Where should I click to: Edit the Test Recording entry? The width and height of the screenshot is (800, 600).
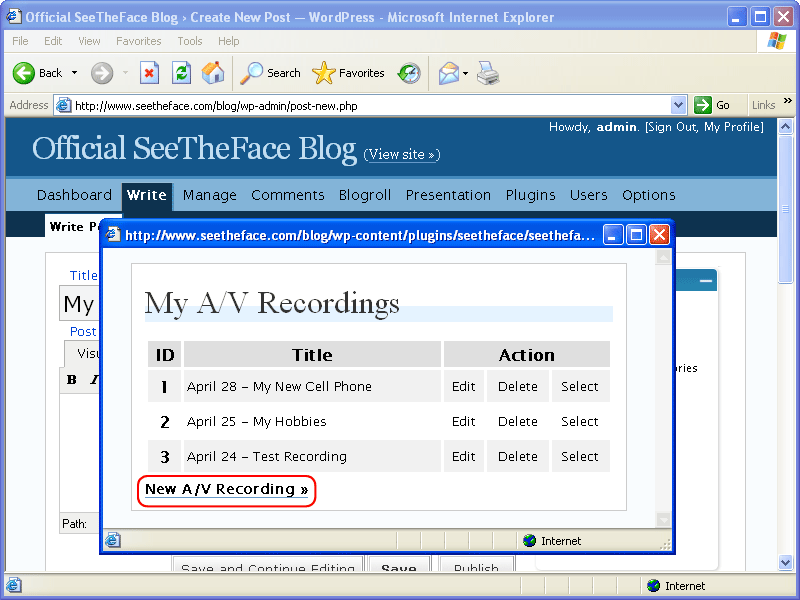tap(463, 456)
